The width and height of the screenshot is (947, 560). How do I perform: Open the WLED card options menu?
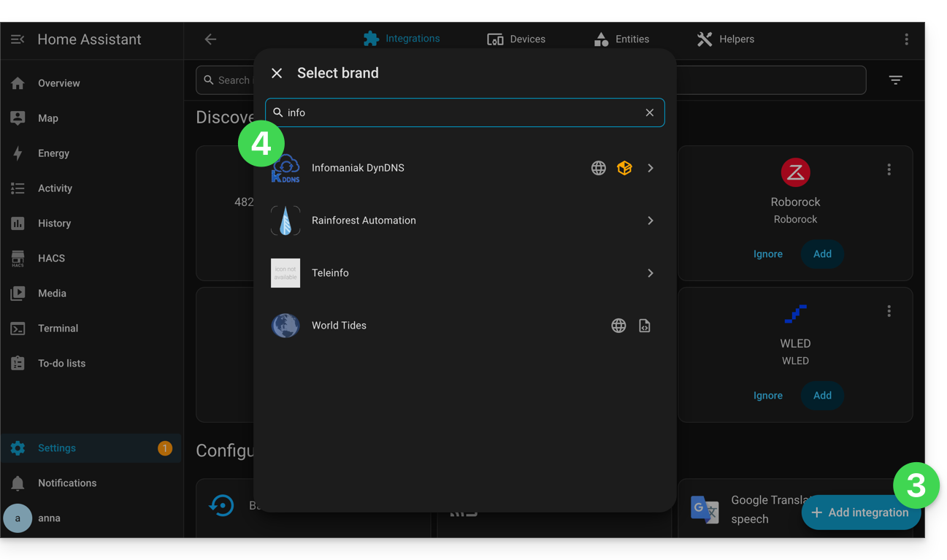pos(889,311)
